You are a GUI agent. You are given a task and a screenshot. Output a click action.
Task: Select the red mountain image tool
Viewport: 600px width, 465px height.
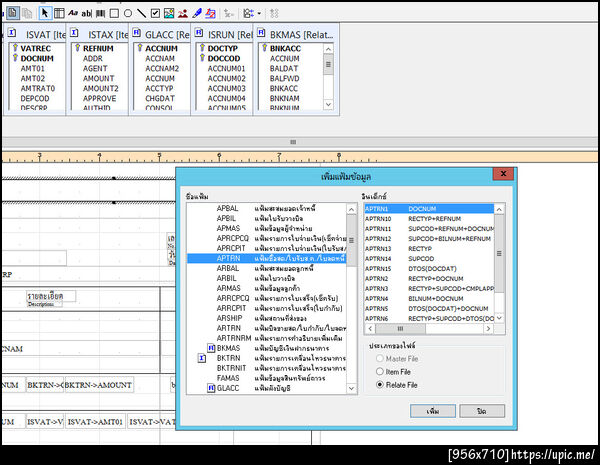click(x=183, y=13)
